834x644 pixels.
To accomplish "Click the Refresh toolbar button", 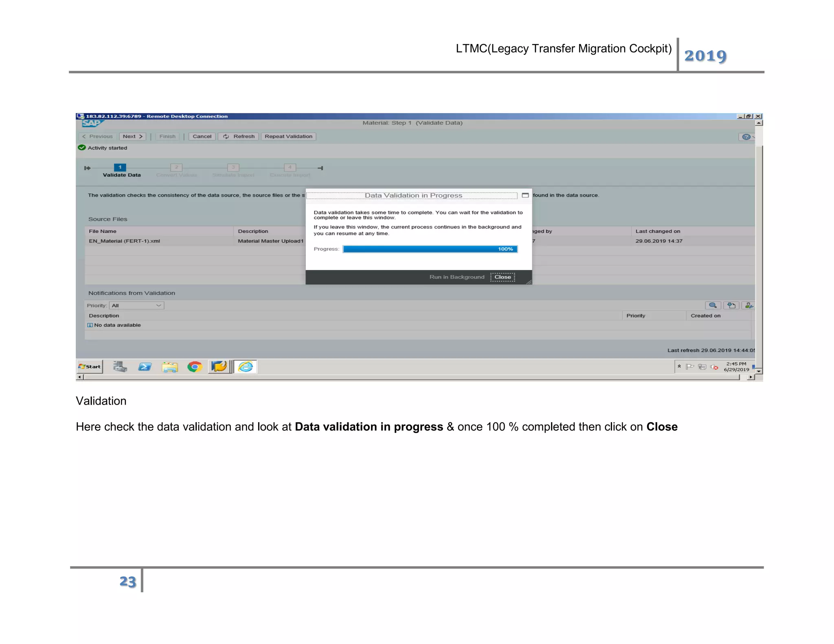I will pyautogui.click(x=239, y=136).
